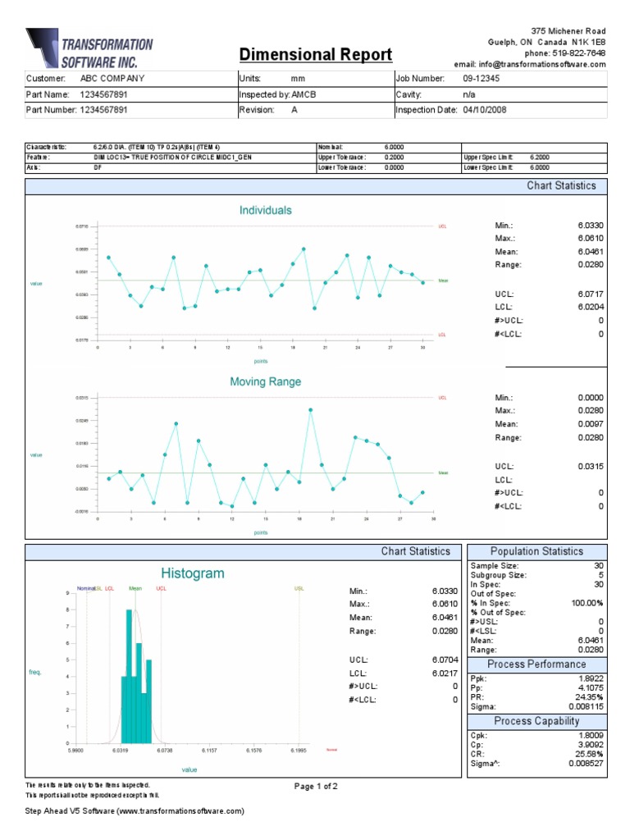
Task: Click the Histogram chart title
Action: [x=192, y=573]
